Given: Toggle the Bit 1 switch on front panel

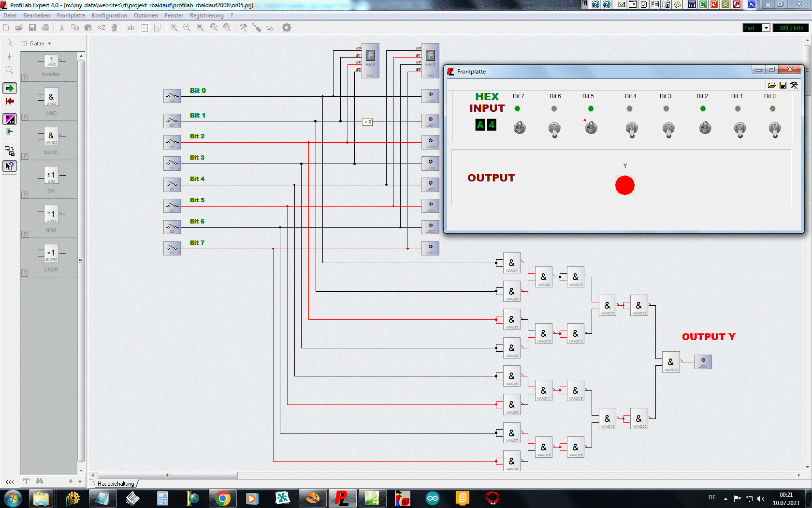Looking at the screenshot, I should (x=739, y=129).
